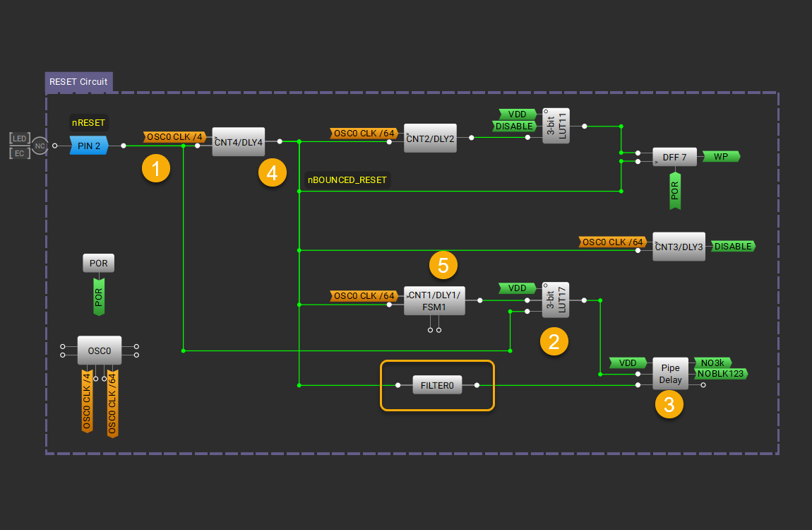The image size is (812, 530).
Task: Select the CNT1/DLY1/FSM1 block
Action: [x=434, y=301]
